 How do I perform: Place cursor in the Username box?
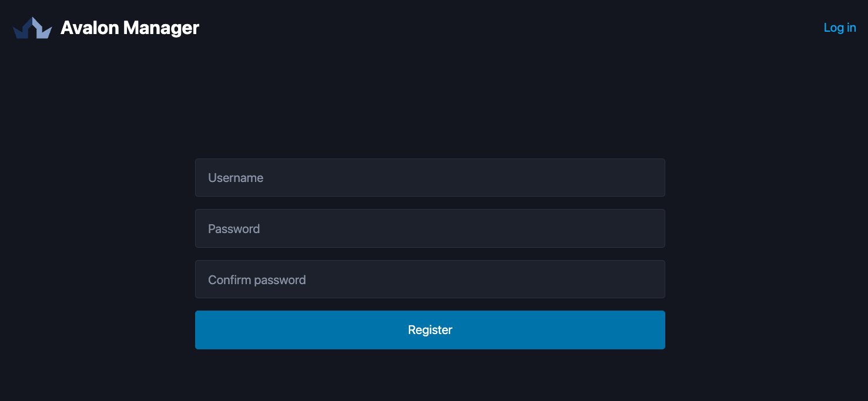coord(430,177)
